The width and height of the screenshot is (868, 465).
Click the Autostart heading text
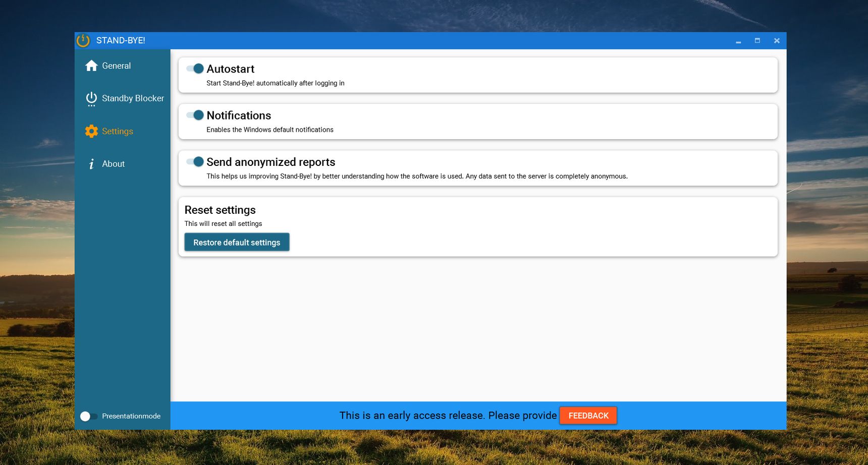(x=230, y=69)
